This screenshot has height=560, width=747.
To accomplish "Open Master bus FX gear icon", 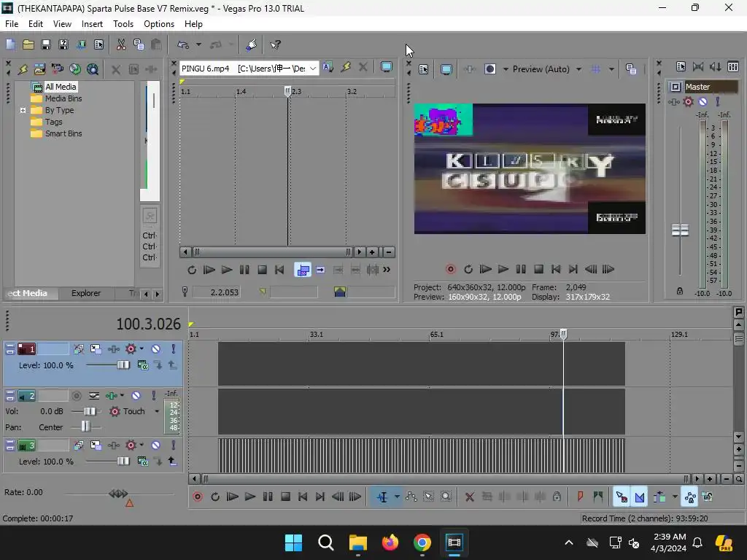I will (x=688, y=101).
